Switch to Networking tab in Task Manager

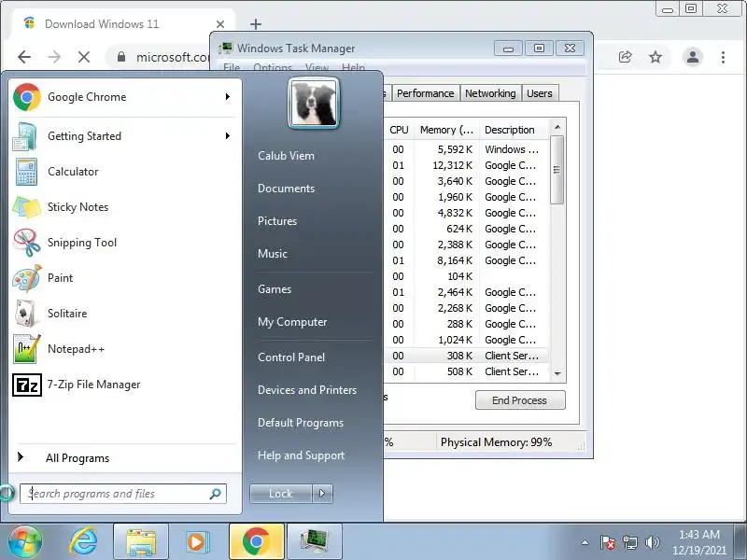[490, 93]
